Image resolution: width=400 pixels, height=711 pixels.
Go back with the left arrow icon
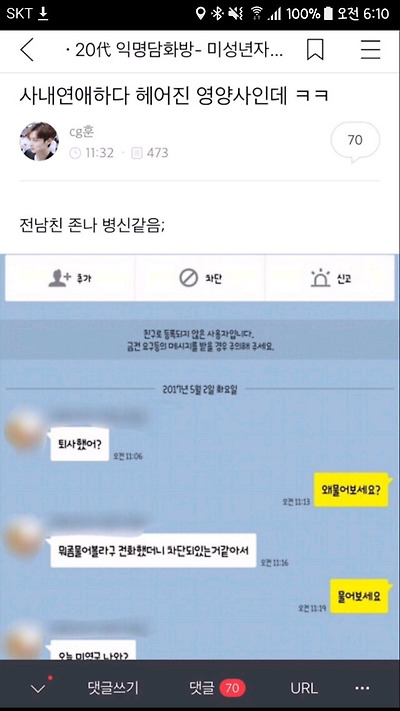click(x=27, y=49)
